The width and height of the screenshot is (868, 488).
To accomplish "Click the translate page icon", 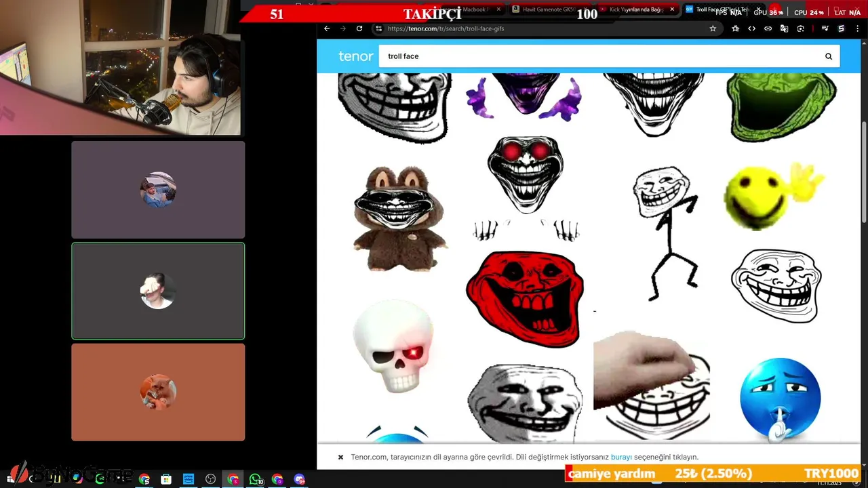I will (784, 28).
